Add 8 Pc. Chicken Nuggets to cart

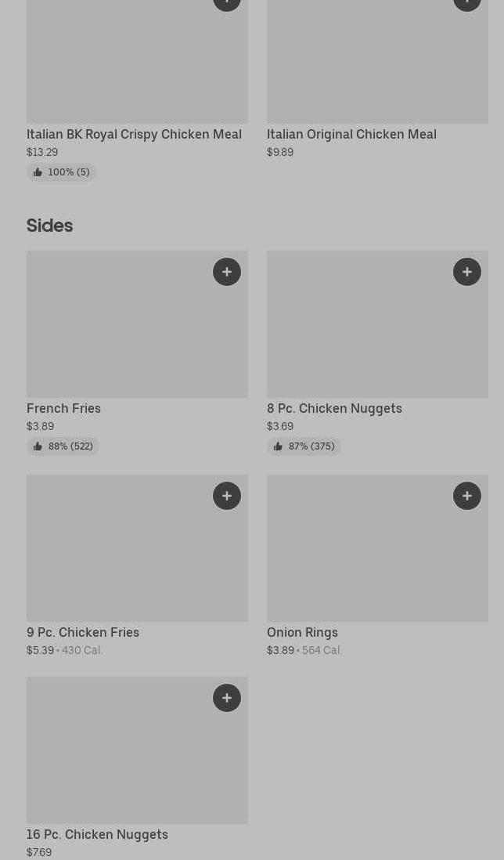467,272
